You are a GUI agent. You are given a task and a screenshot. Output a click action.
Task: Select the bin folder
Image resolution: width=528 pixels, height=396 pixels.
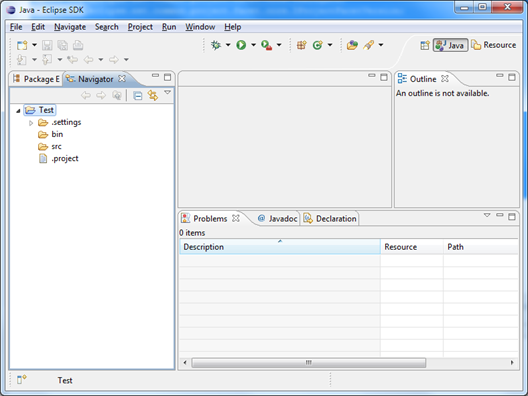51,134
